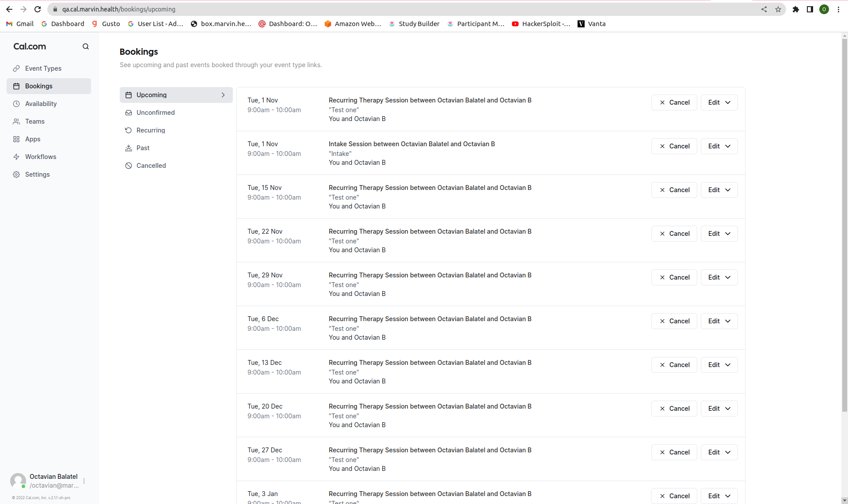Image resolution: width=848 pixels, height=504 pixels.
Task: Expand Edit dropdown for the Intake Session booking
Action: [x=719, y=146]
